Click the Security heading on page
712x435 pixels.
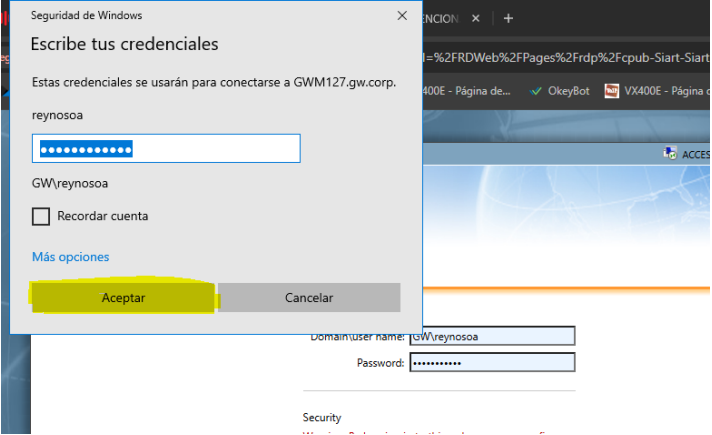[x=322, y=417]
